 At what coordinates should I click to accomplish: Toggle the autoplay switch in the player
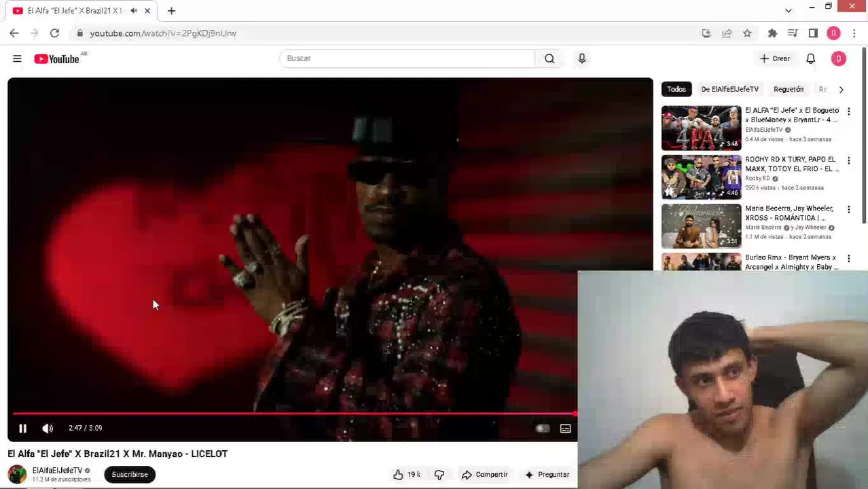point(542,429)
